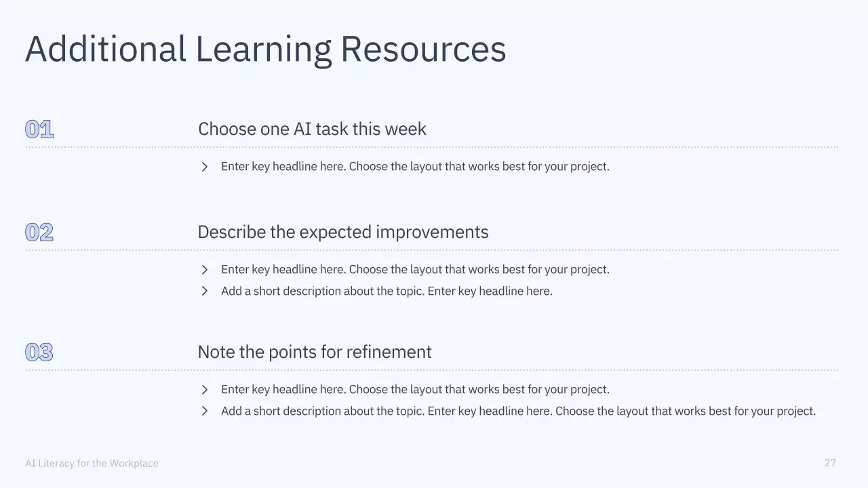Click the slide page number 27

click(830, 463)
